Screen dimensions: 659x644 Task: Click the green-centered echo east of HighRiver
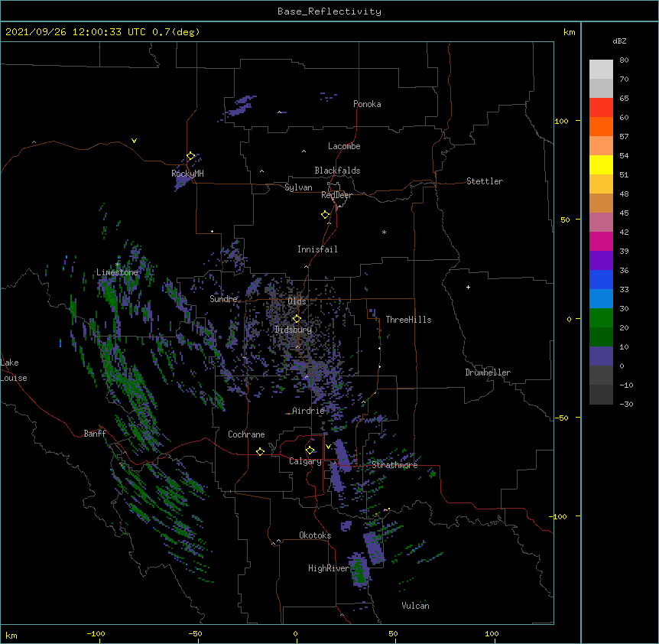[360, 571]
